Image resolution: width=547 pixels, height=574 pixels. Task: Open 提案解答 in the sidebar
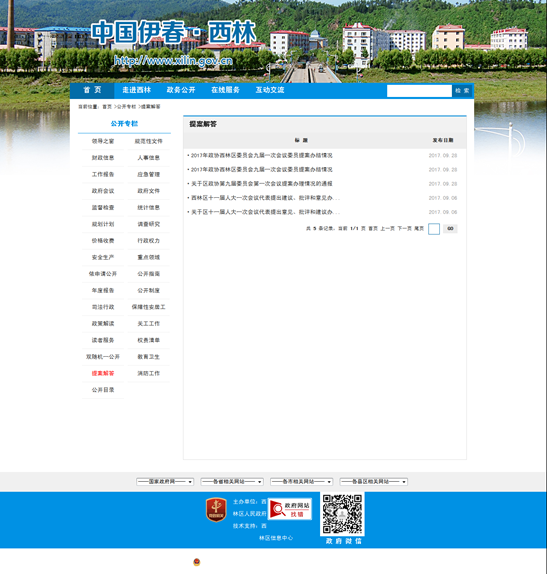103,373
